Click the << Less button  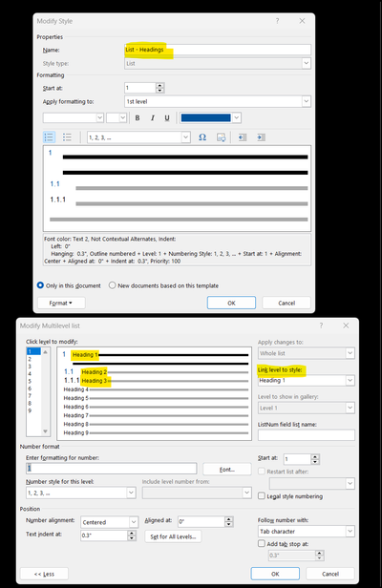pos(44,574)
